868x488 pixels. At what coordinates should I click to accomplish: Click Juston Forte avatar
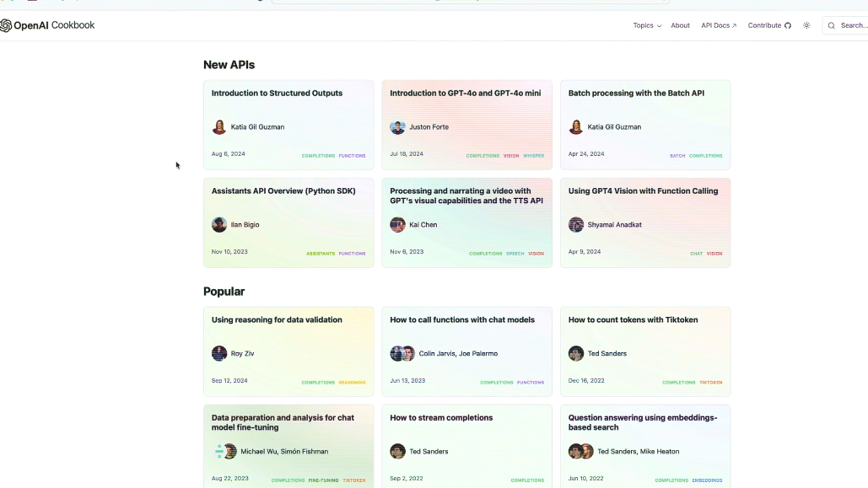[397, 126]
